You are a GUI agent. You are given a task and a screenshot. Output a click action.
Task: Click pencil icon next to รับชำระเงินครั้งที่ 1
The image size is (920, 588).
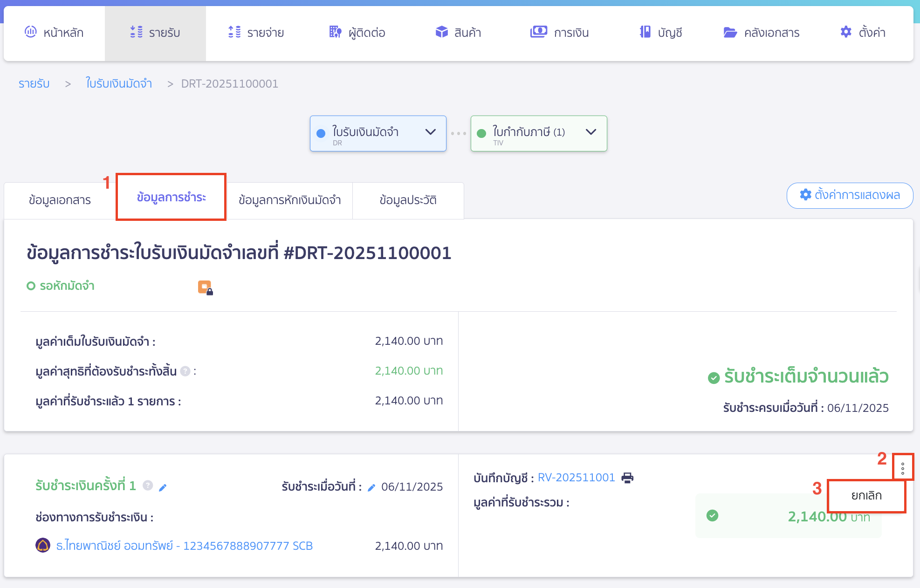(163, 487)
